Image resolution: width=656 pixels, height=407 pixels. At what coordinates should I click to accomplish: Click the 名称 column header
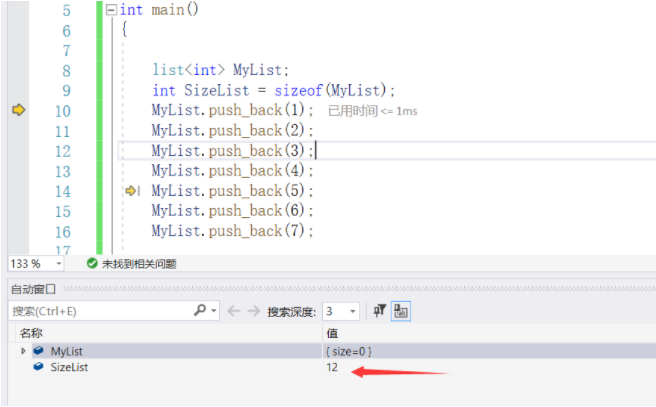31,333
